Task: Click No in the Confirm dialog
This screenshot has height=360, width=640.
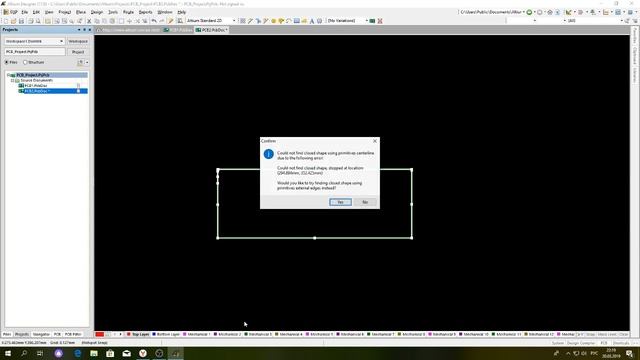Action: pyautogui.click(x=365, y=202)
